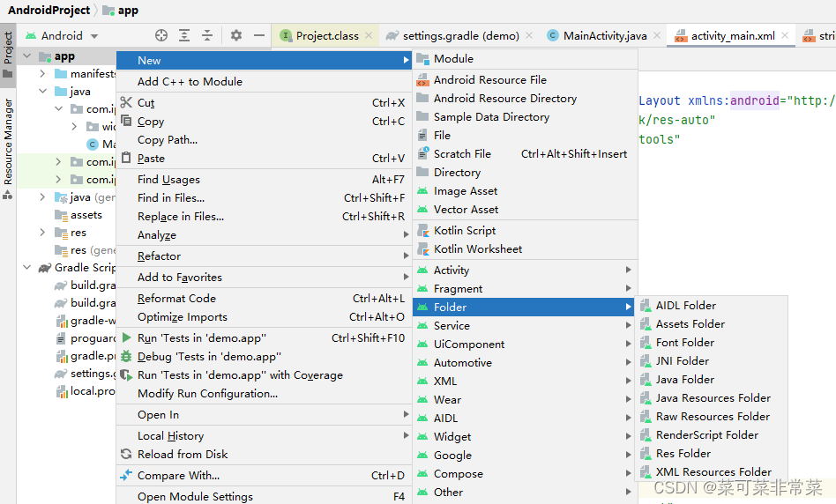836x504 pixels.
Task: Open the Refactor submenu
Action: point(264,256)
